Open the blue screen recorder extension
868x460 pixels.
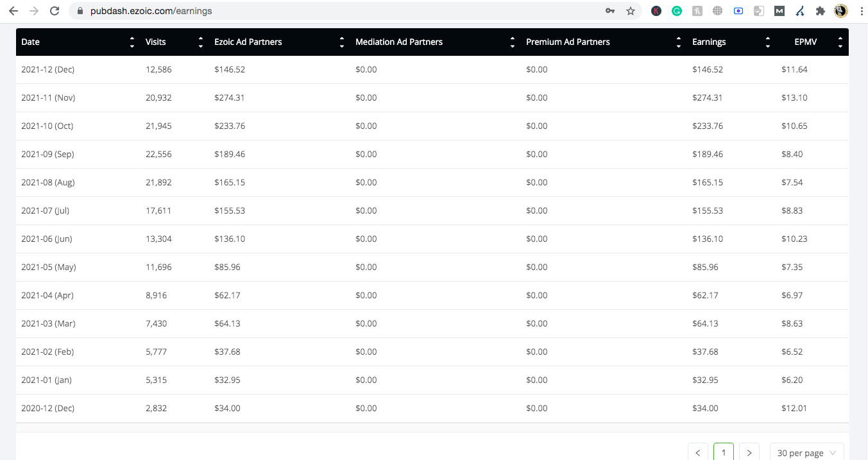click(738, 11)
